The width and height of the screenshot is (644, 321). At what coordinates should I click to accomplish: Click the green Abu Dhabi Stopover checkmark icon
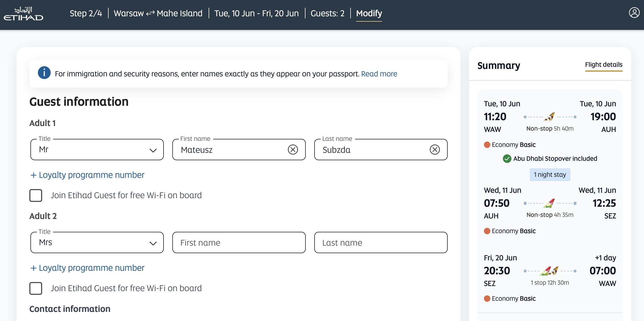[507, 159]
